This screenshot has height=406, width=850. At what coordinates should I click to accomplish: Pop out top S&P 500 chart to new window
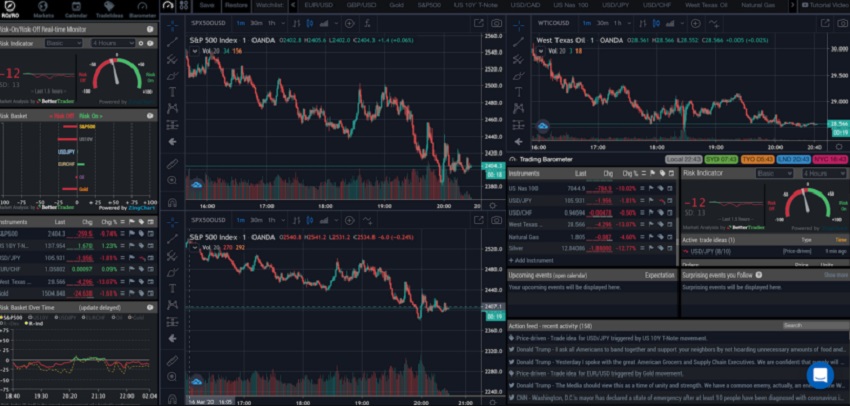[x=479, y=23]
